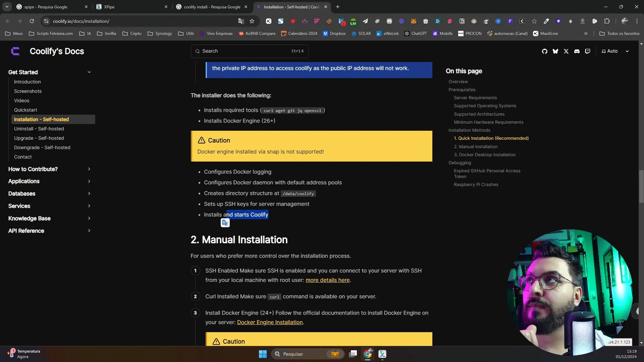Click the Coolify logo icon

pos(15,51)
